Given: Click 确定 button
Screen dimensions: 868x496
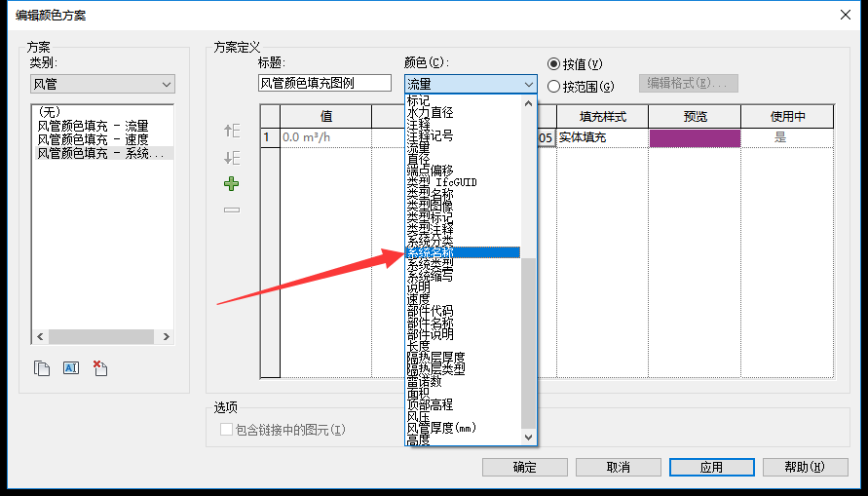Looking at the screenshot, I should (525, 467).
